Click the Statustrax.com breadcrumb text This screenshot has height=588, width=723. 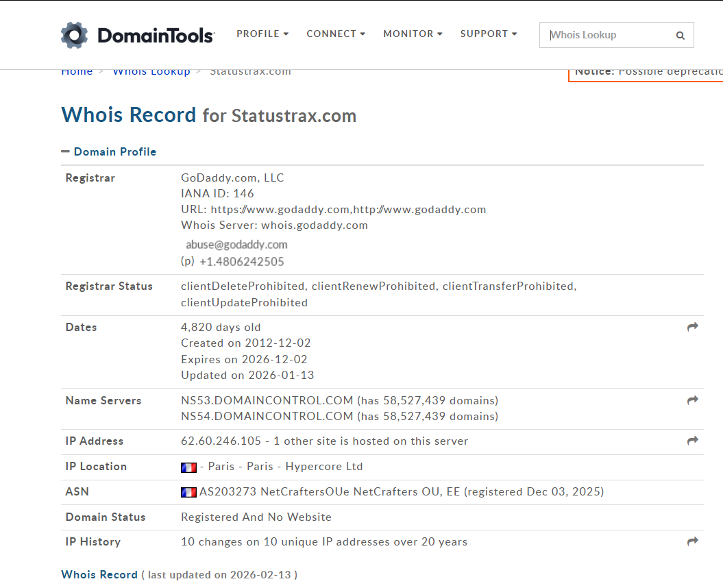click(x=250, y=72)
